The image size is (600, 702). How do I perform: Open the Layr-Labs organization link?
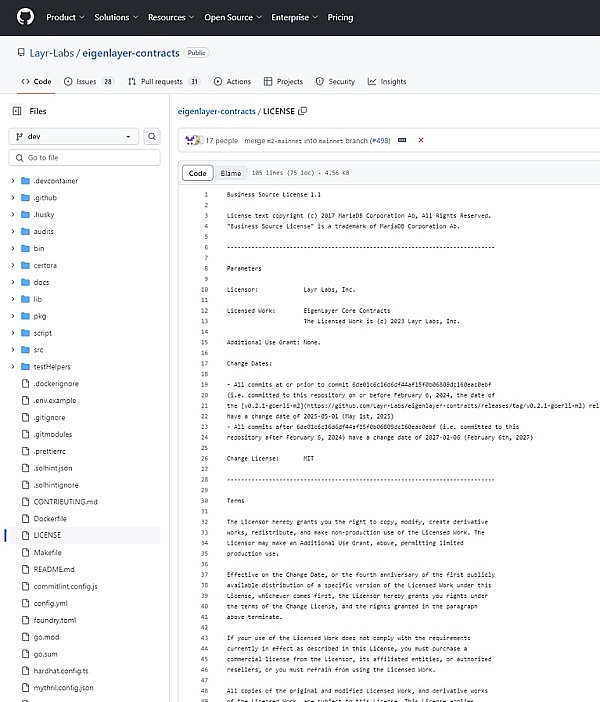[45, 52]
